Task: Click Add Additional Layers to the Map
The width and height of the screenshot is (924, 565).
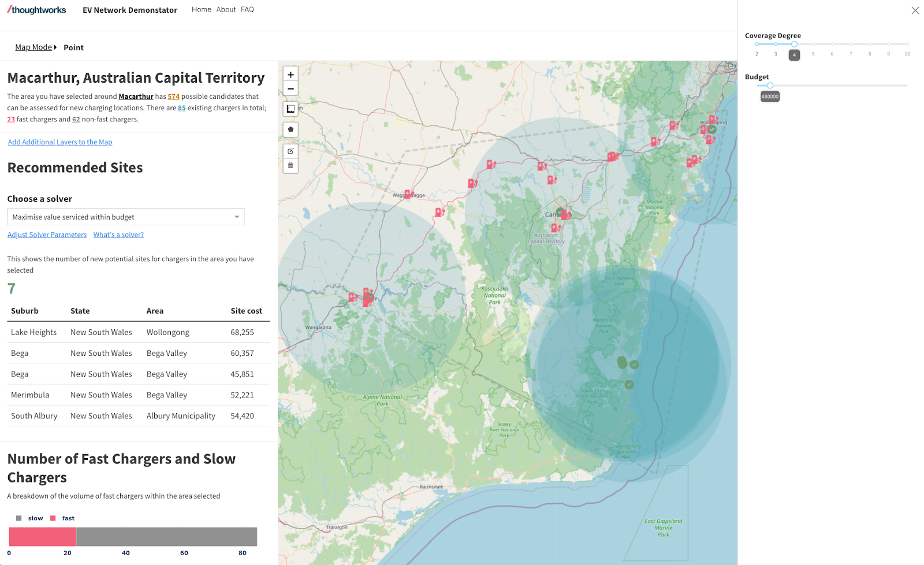Action: point(60,142)
